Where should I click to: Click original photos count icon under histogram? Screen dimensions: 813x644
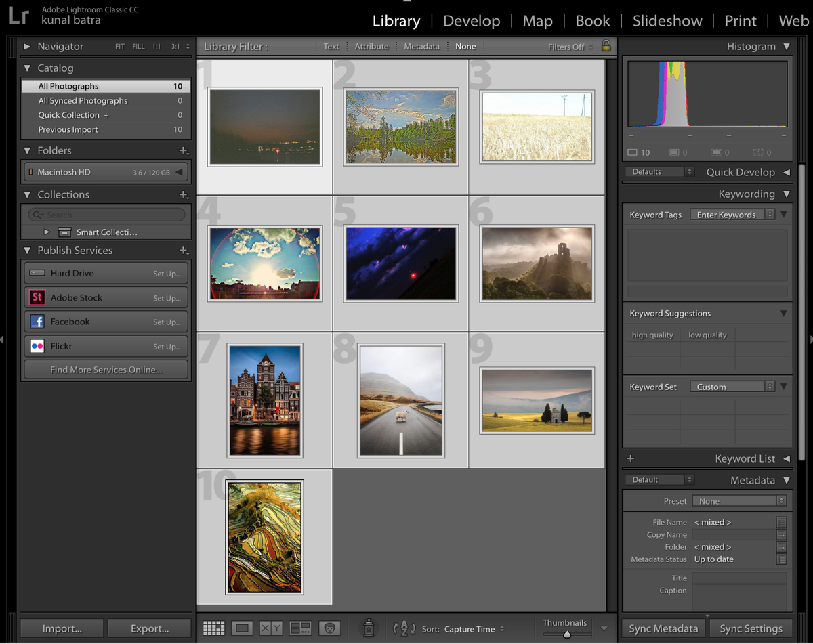633,152
